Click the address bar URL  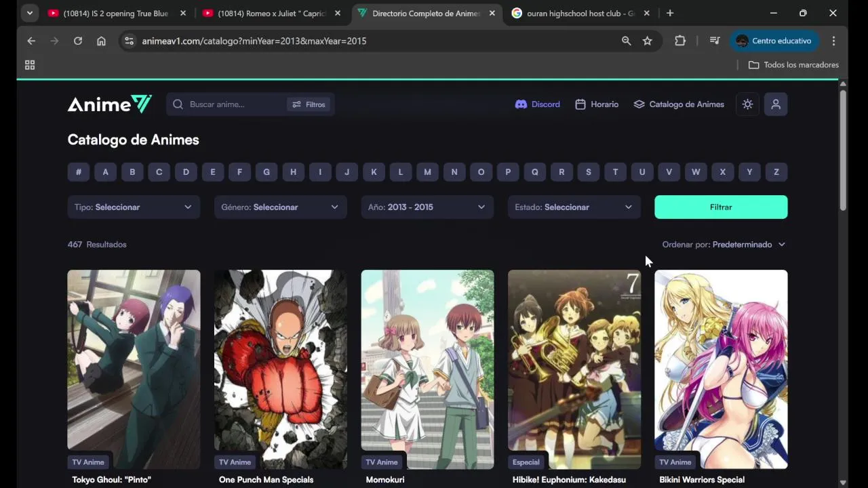[254, 41]
